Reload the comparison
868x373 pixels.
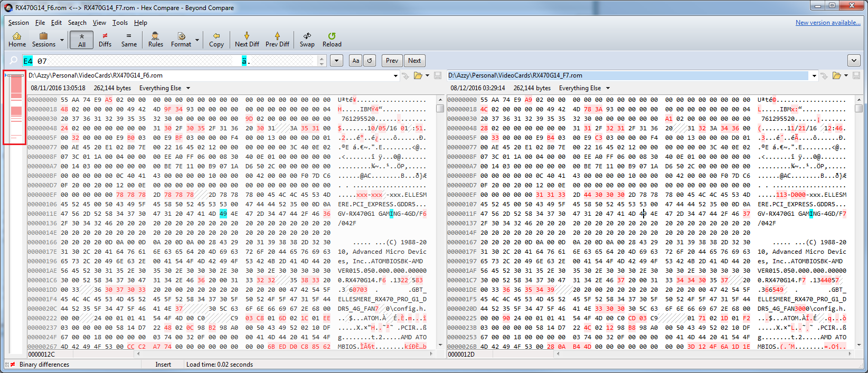click(x=332, y=40)
